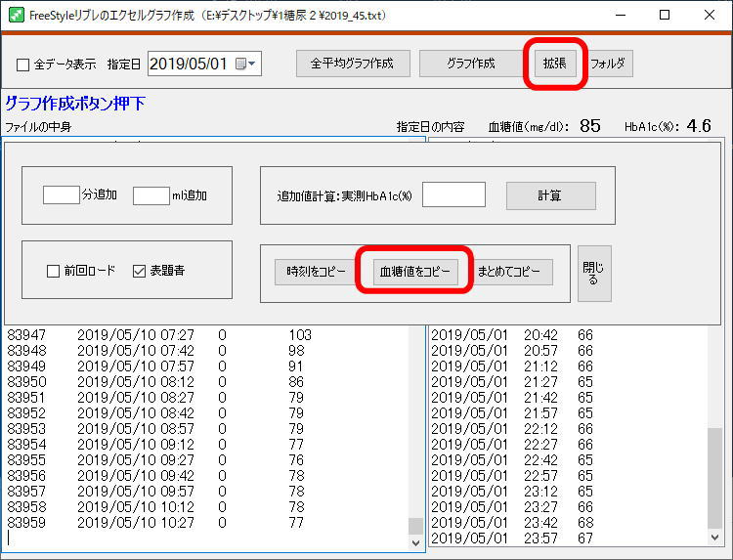Focus the ml追加 input field

151,195
